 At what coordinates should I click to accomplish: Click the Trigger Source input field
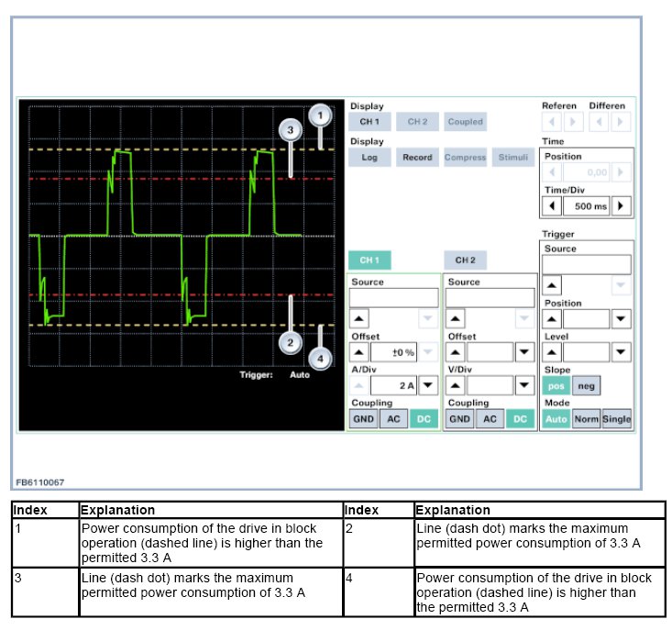(x=586, y=265)
